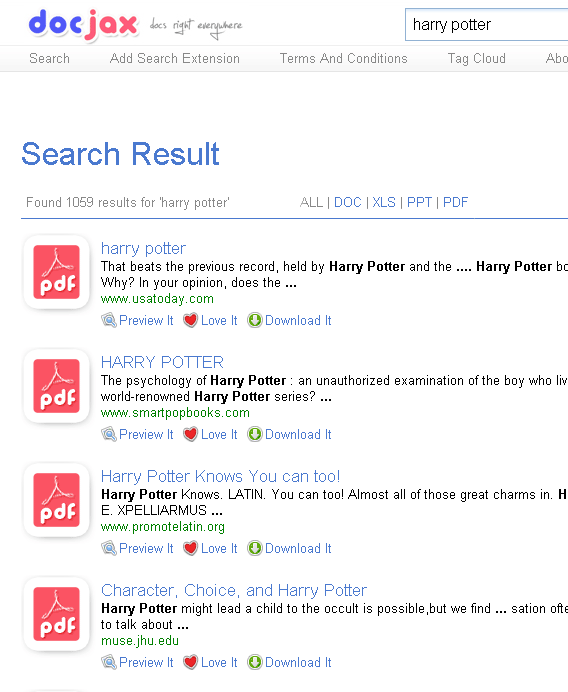Open the Search menu item

tap(49, 58)
